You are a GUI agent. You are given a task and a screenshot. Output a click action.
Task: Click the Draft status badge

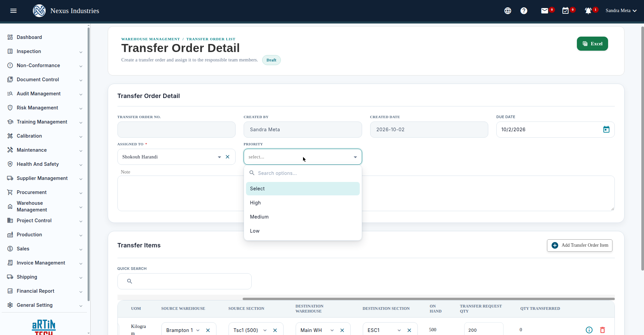coord(271,60)
